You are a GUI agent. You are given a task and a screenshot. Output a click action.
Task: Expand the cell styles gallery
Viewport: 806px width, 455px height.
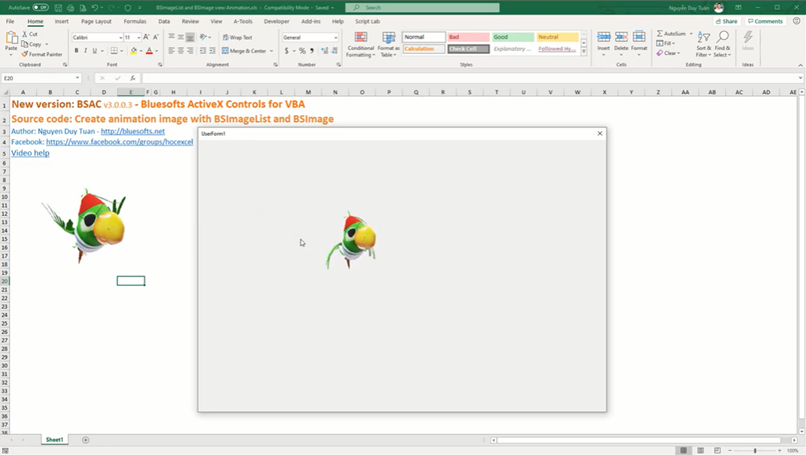tap(583, 51)
